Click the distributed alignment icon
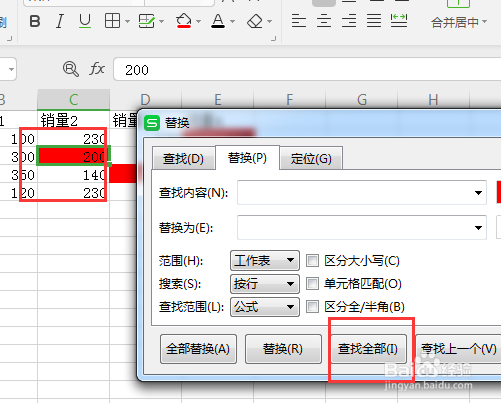The width and height of the screenshot is (501, 403). (x=399, y=21)
